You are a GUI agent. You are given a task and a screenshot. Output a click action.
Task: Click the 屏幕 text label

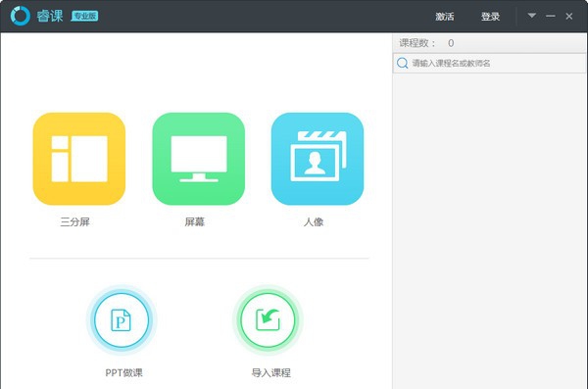195,222
